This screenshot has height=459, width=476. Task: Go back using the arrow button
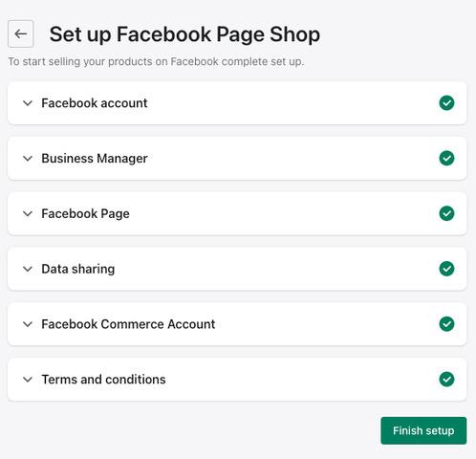pos(21,33)
